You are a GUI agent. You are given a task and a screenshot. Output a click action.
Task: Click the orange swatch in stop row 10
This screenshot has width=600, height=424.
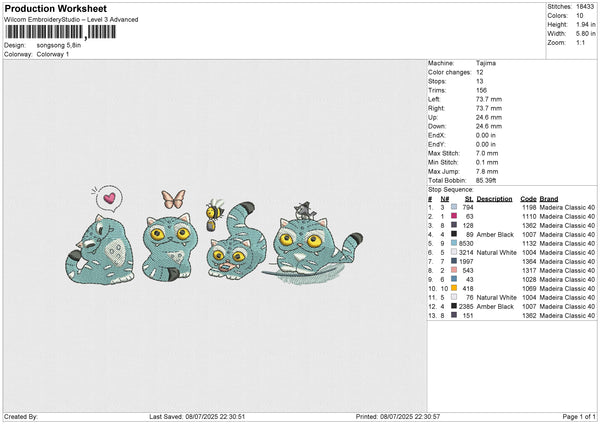pyautogui.click(x=454, y=288)
